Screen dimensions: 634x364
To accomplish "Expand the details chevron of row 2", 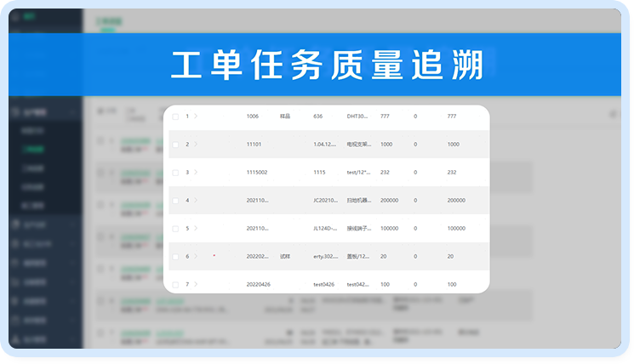I will [x=196, y=145].
